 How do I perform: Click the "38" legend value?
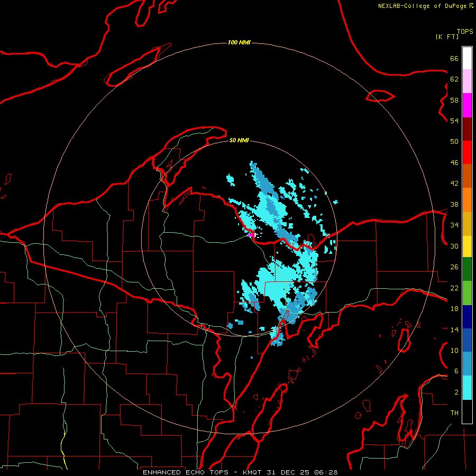tap(454, 204)
